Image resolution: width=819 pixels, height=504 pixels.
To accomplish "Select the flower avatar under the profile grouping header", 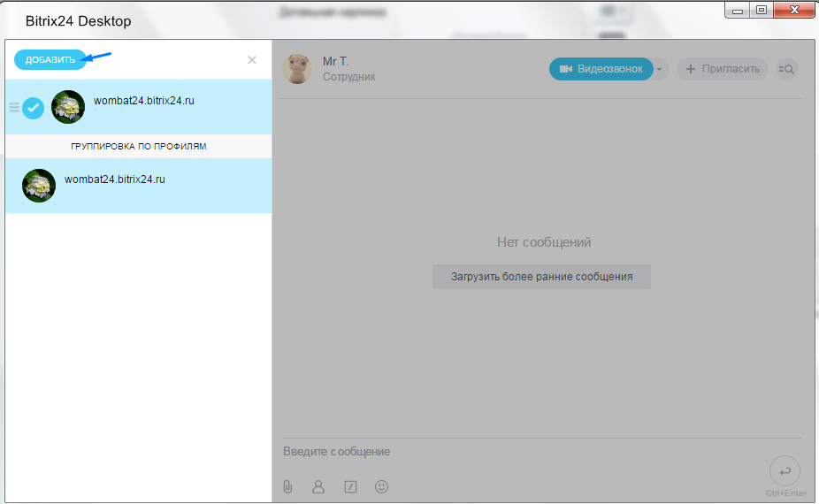I will [39, 186].
